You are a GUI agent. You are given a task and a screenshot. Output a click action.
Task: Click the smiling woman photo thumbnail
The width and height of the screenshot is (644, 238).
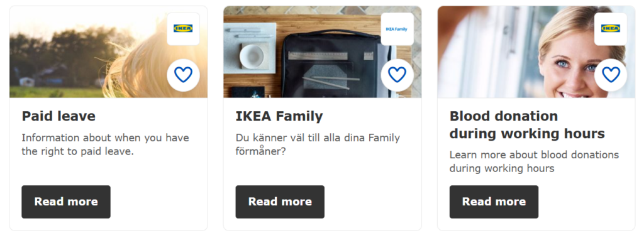click(x=536, y=52)
